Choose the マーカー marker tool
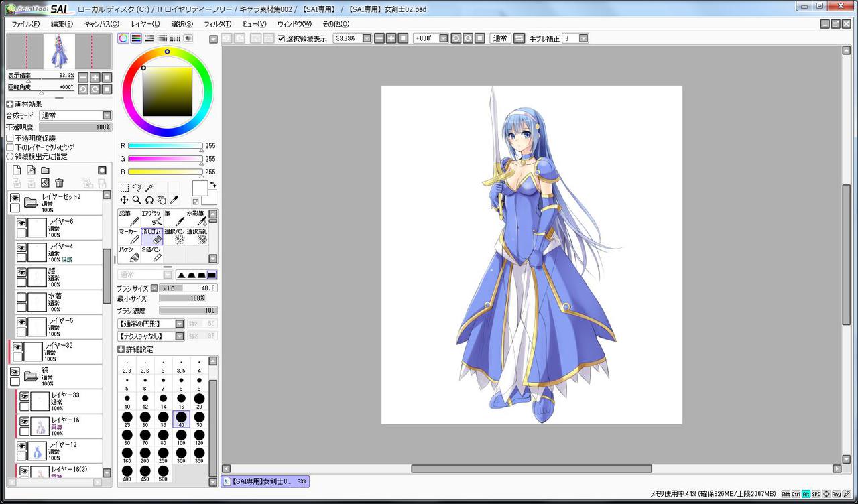The image size is (858, 504). point(129,236)
